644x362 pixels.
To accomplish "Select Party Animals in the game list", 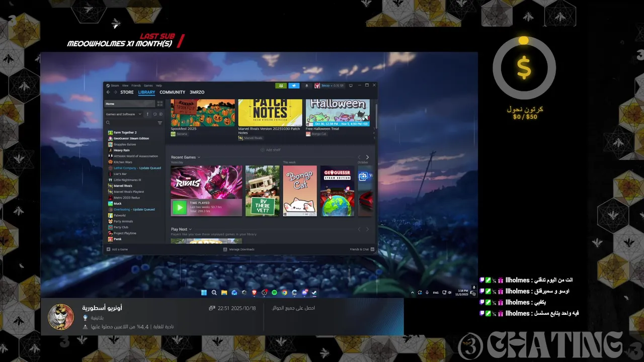I will pos(123,221).
